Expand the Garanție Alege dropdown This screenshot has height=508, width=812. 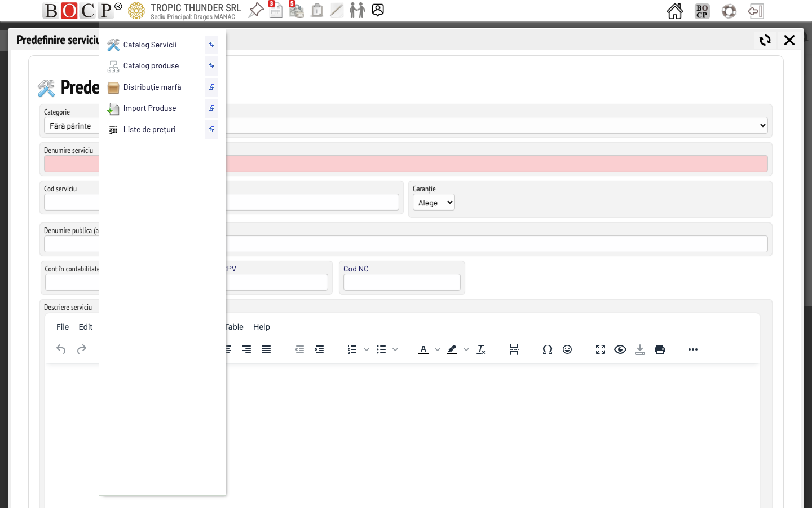(434, 202)
